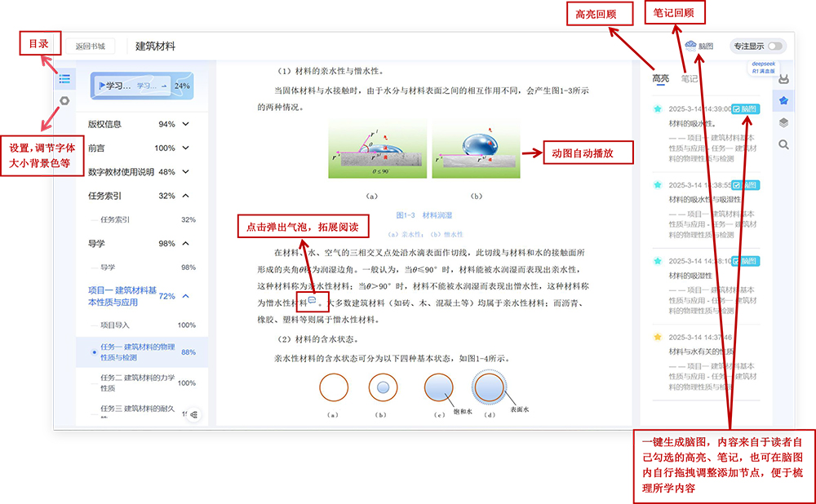Switch to the 笔记 tab

[x=689, y=78]
